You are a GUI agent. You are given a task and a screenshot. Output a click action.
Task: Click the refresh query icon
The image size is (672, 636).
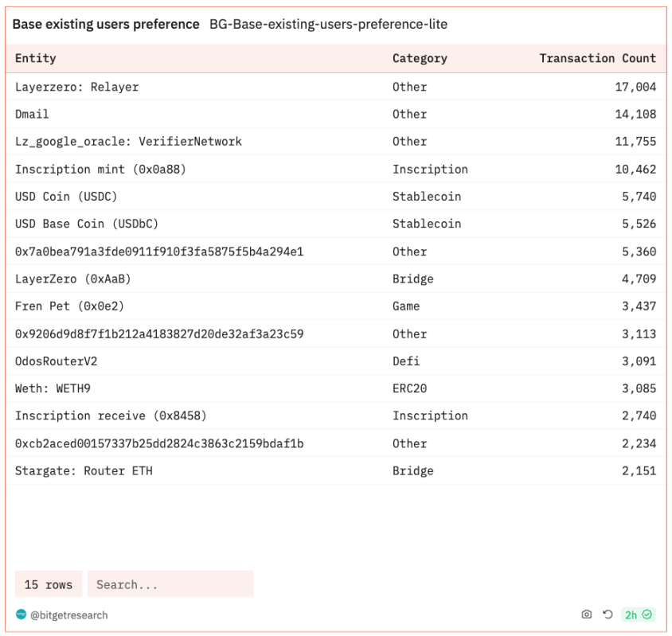click(x=608, y=615)
